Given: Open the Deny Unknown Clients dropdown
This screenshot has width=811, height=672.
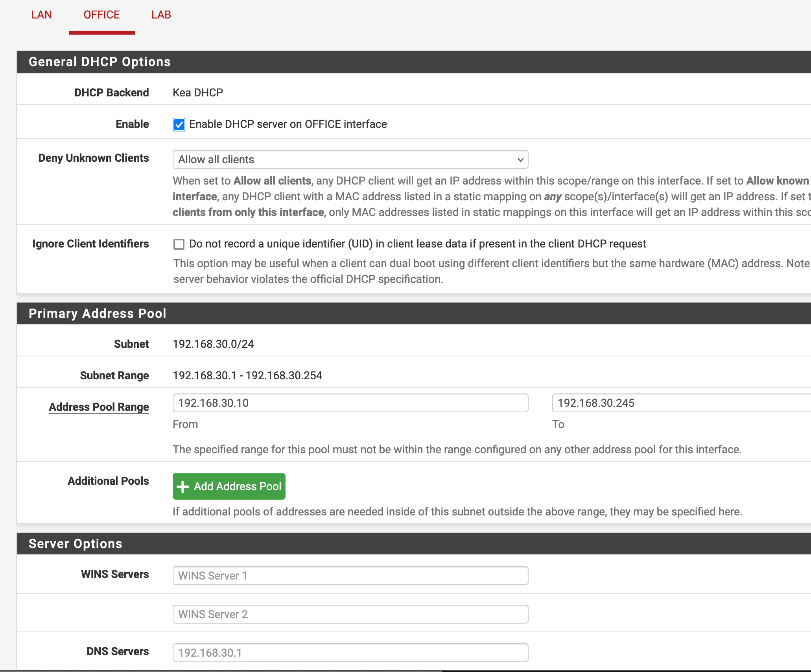Looking at the screenshot, I should pos(350,159).
